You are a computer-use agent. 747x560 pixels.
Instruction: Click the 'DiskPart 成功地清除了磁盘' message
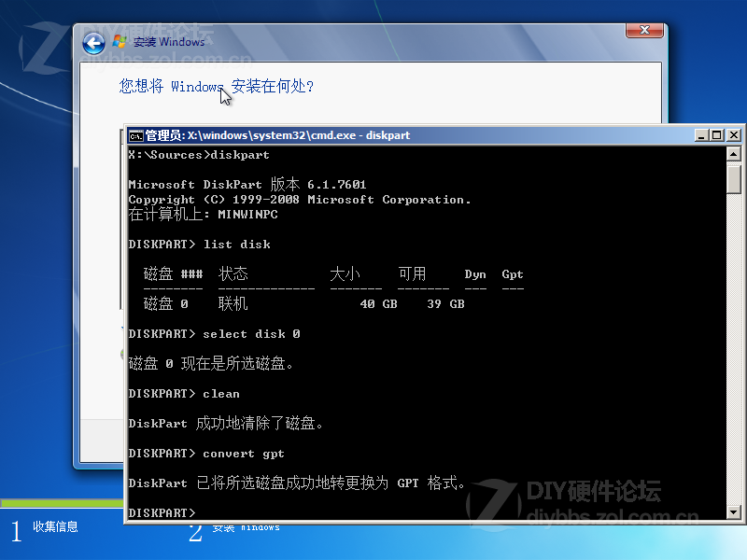(x=226, y=424)
